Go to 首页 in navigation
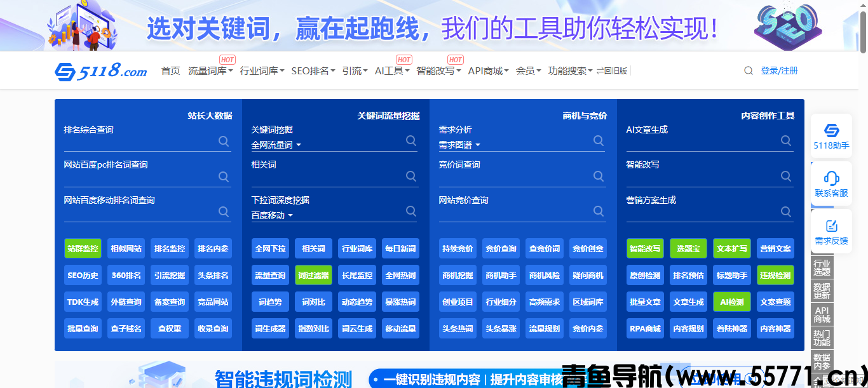The width and height of the screenshot is (868, 388). pyautogui.click(x=170, y=70)
